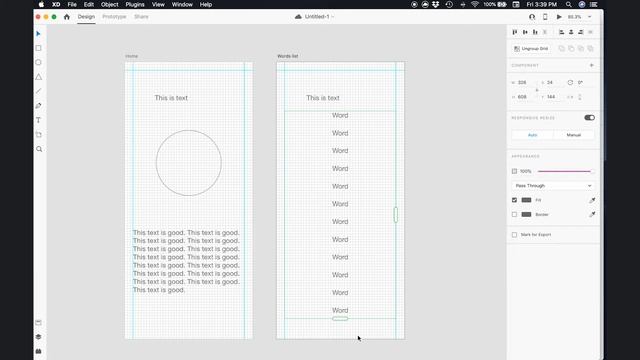Select the Select (arrow) tool
The image size is (640, 360).
(38, 34)
